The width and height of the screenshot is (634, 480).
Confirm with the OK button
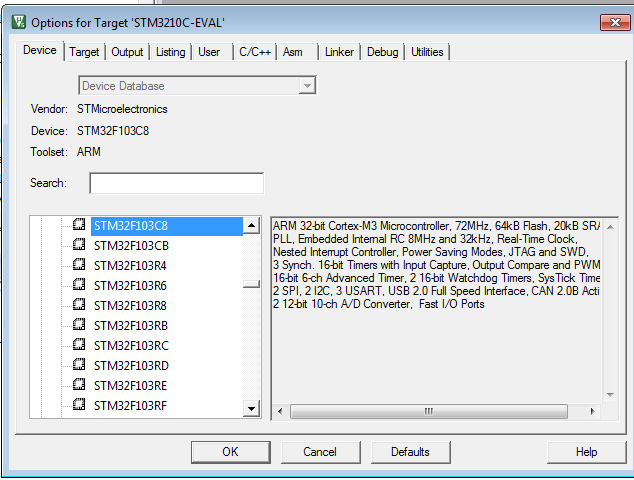click(x=230, y=452)
